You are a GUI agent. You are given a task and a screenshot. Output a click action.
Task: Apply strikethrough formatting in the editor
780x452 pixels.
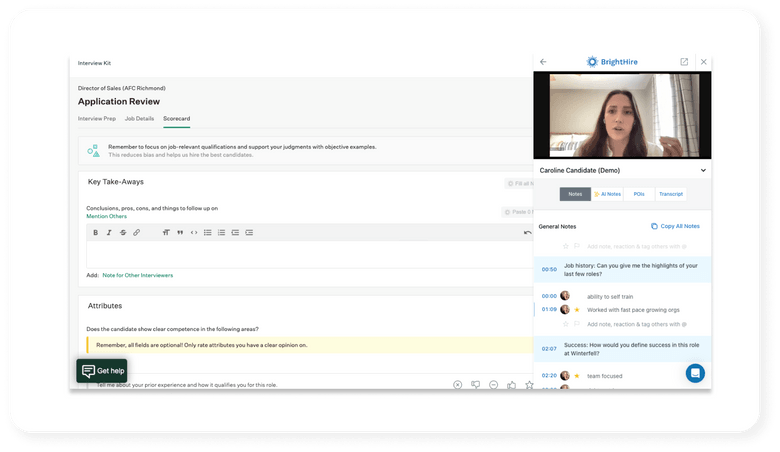point(123,233)
